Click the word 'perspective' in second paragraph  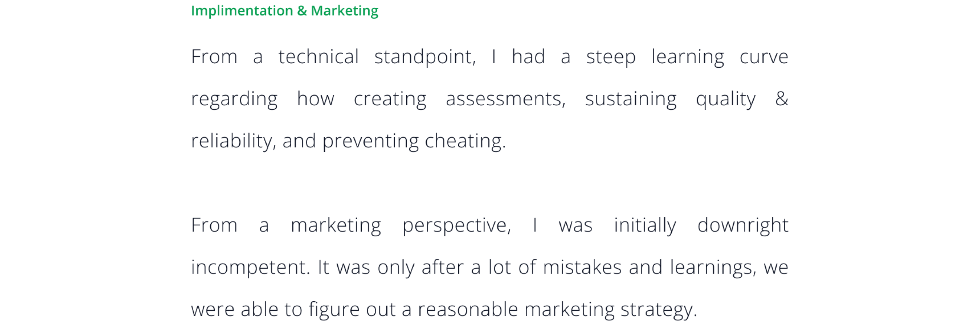tap(455, 225)
